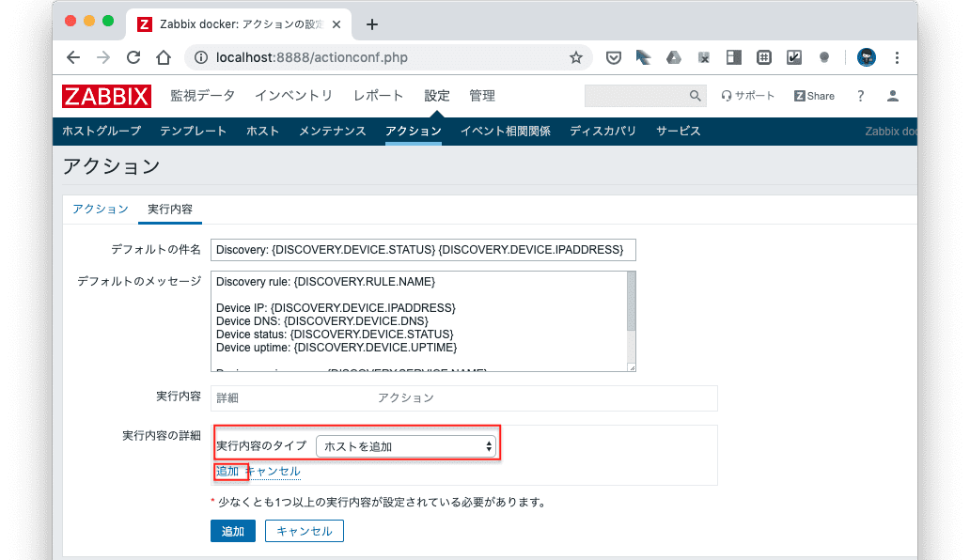
Task: Open the 設定 menu
Action: (437, 96)
